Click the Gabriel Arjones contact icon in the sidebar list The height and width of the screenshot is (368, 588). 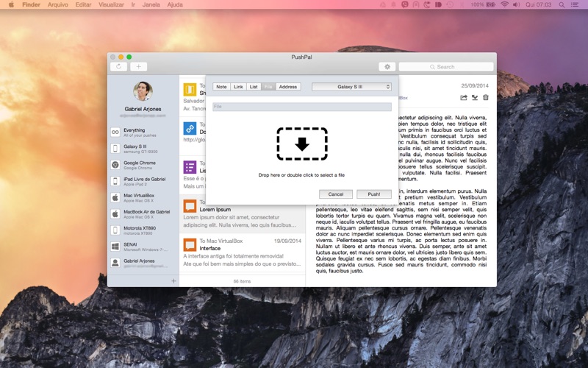coord(115,263)
